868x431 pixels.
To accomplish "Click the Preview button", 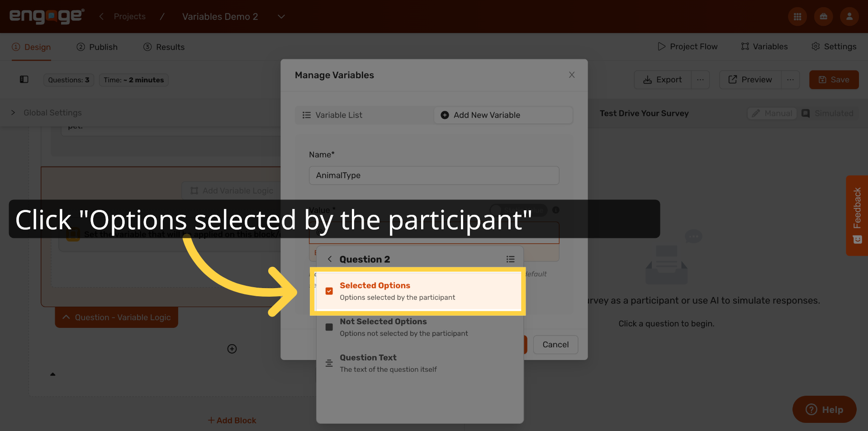I will pyautogui.click(x=750, y=80).
